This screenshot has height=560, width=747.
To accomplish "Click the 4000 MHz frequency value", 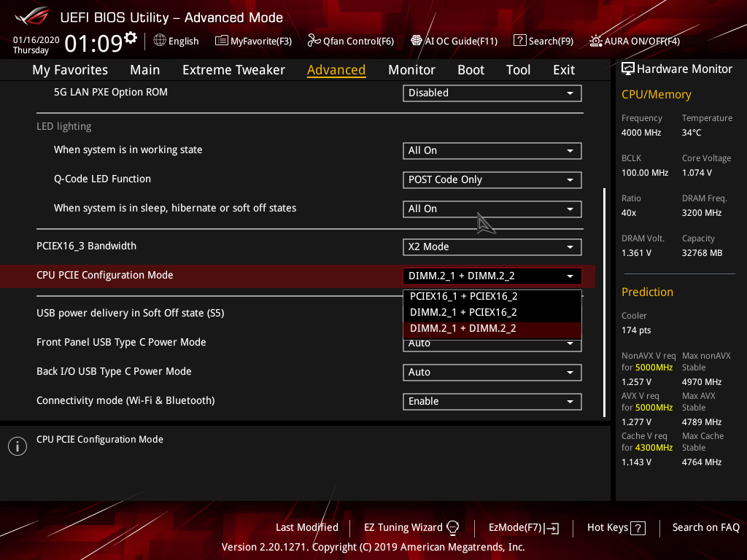I will [641, 133].
